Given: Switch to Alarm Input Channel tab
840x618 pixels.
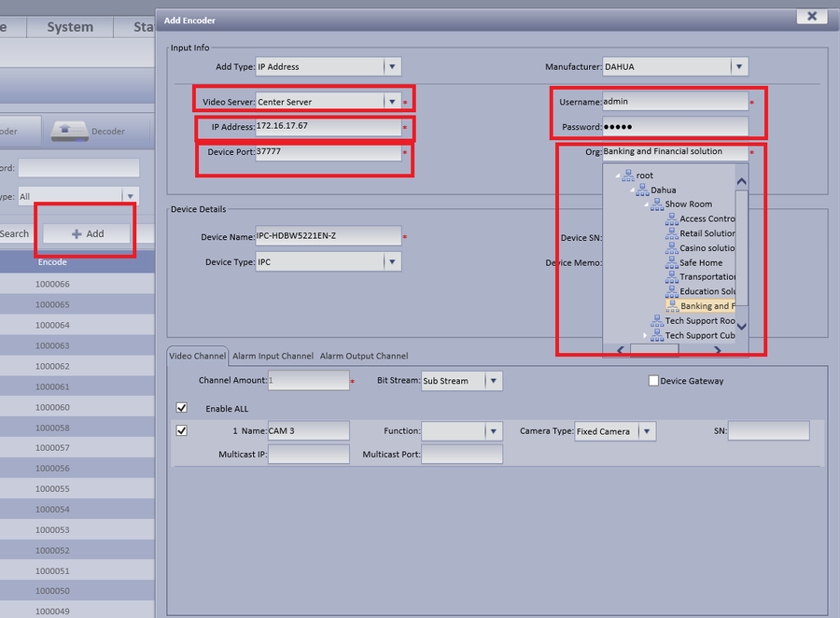Looking at the screenshot, I should (x=273, y=356).
